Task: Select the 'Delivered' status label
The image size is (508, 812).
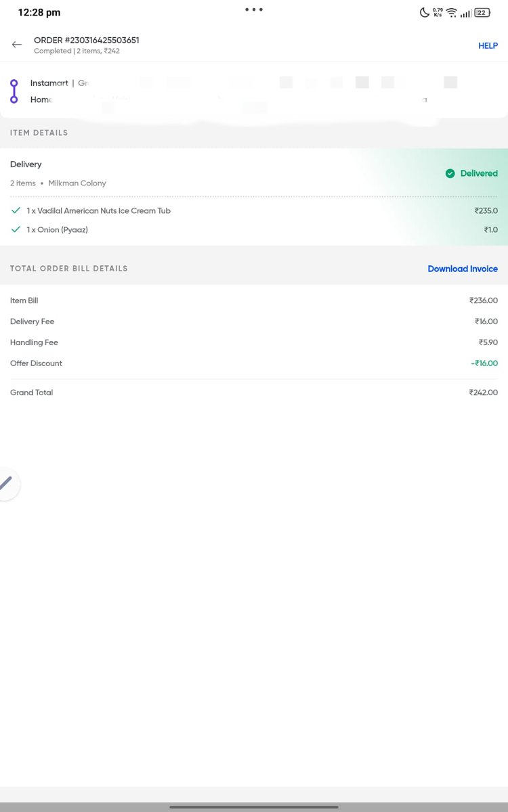Action: tap(479, 173)
